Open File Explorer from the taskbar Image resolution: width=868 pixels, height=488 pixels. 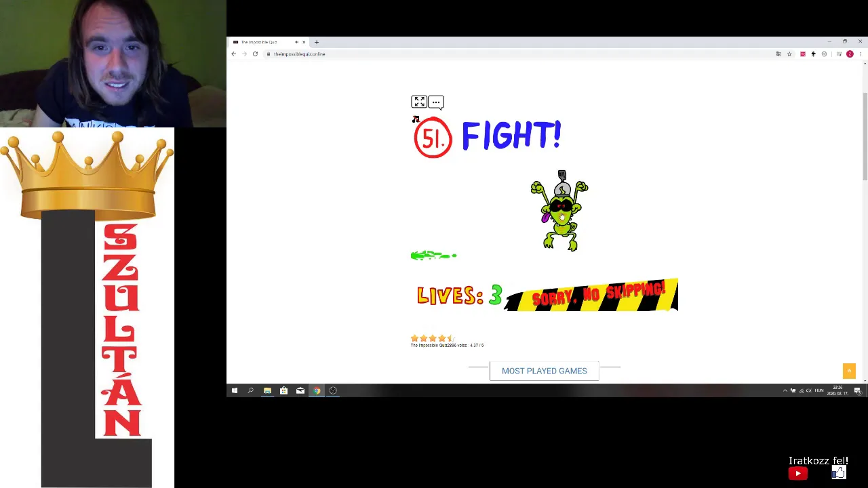tap(267, 390)
